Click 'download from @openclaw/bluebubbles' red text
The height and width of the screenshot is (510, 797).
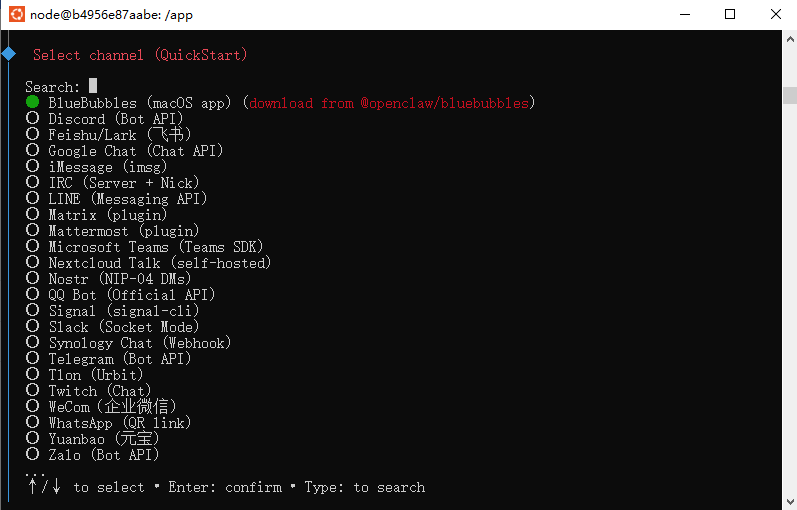389,103
